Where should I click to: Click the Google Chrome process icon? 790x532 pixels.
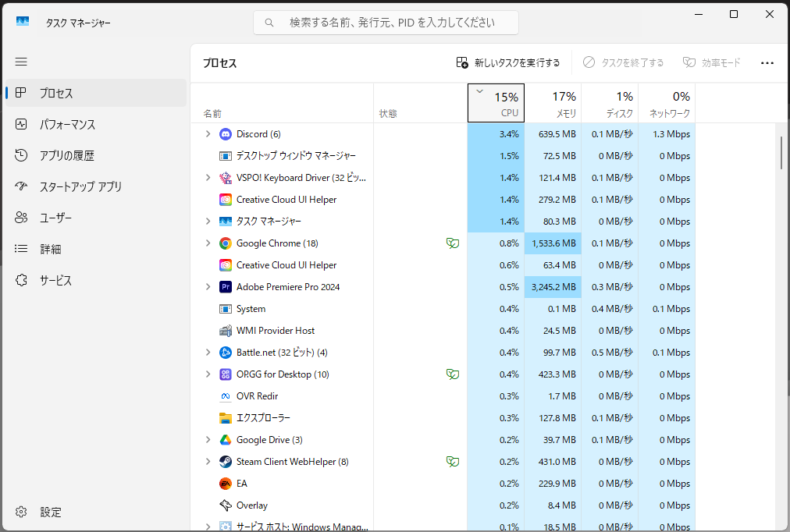click(226, 243)
